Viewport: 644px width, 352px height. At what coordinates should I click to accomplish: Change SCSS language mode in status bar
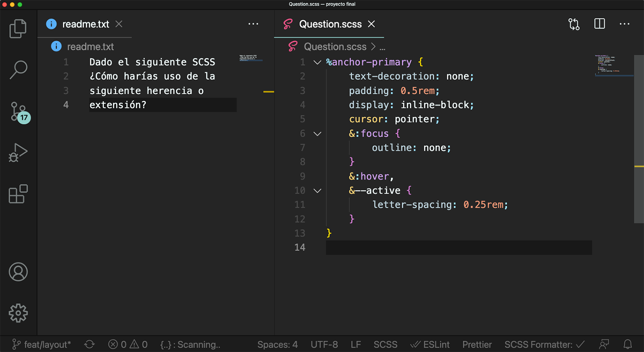point(385,344)
